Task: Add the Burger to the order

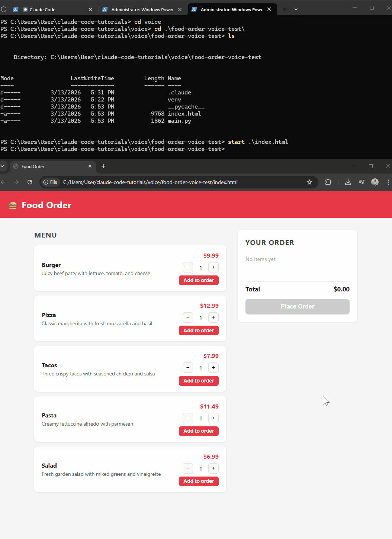Action: (199, 280)
